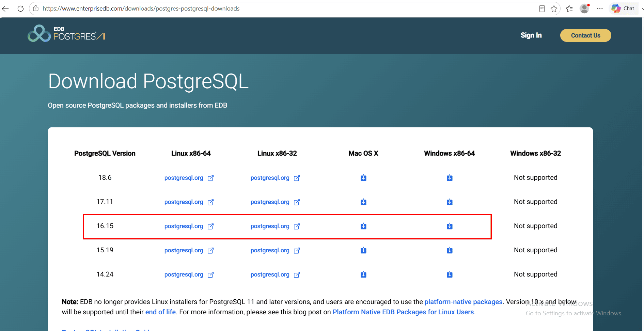
Task: Reload the page with the refresh icon
Action: click(x=20, y=9)
